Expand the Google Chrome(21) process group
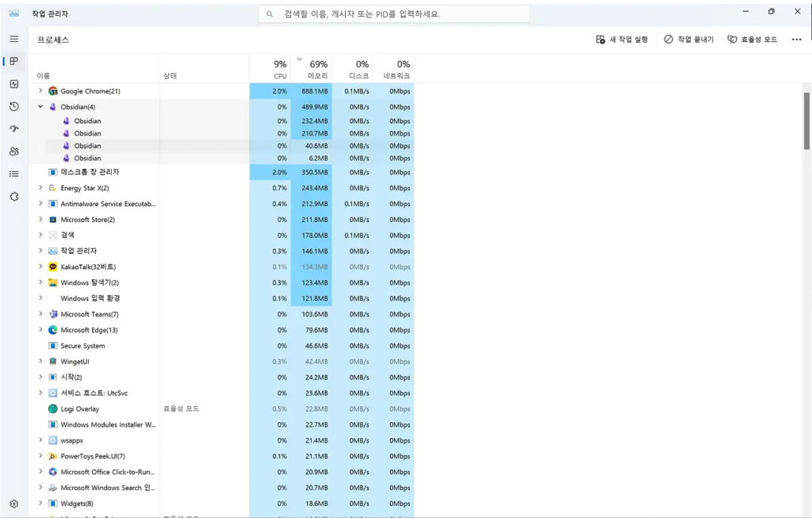 tap(40, 90)
